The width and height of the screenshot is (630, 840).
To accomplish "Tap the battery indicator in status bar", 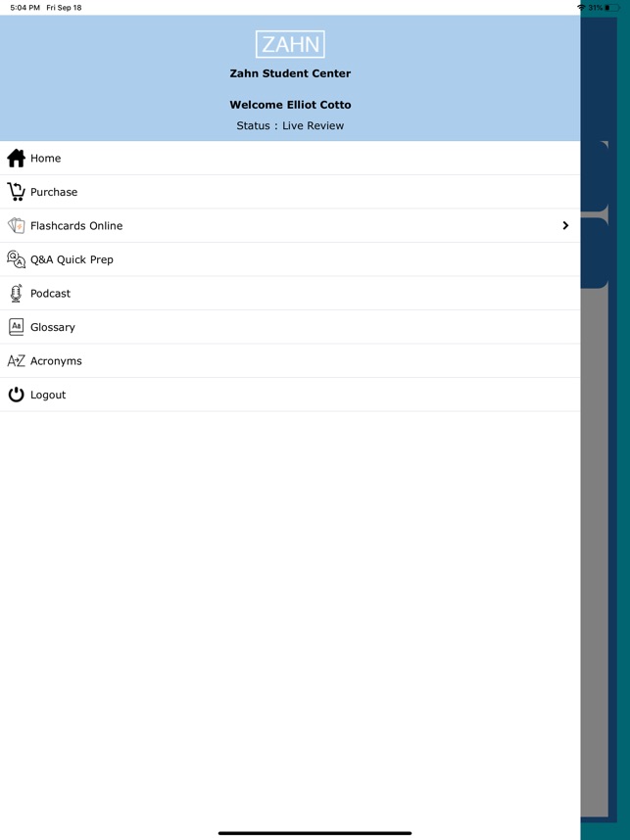I will click(x=612, y=8).
